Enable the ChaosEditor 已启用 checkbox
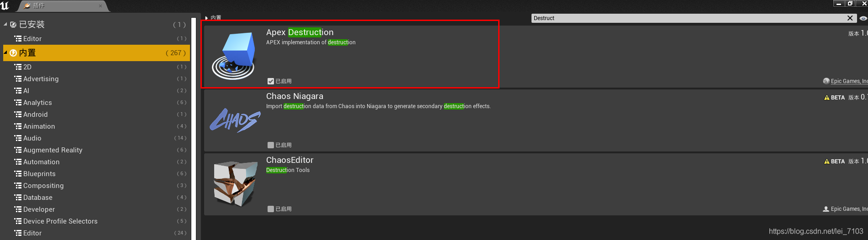 pos(271,209)
